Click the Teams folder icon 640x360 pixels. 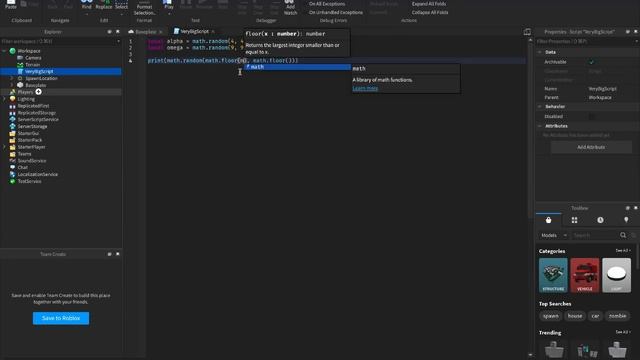tap(13, 154)
